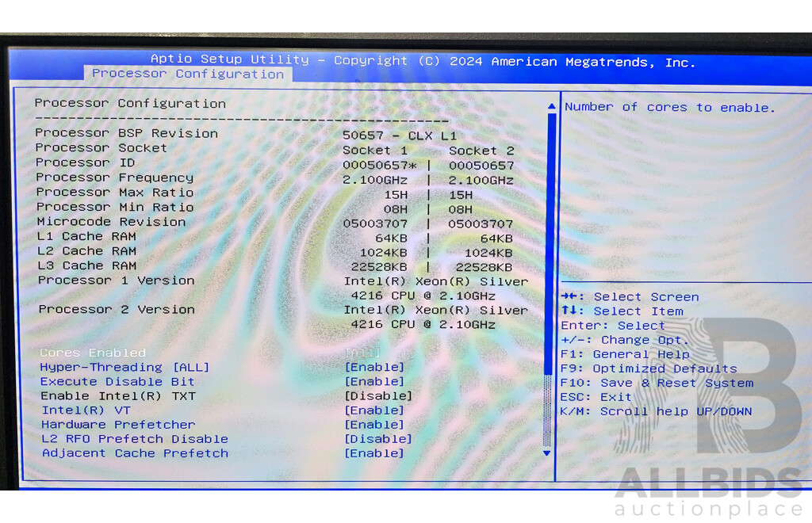Toggle the Hardware Prefetcher setting
This screenshot has height=523, width=812.
coord(223,425)
